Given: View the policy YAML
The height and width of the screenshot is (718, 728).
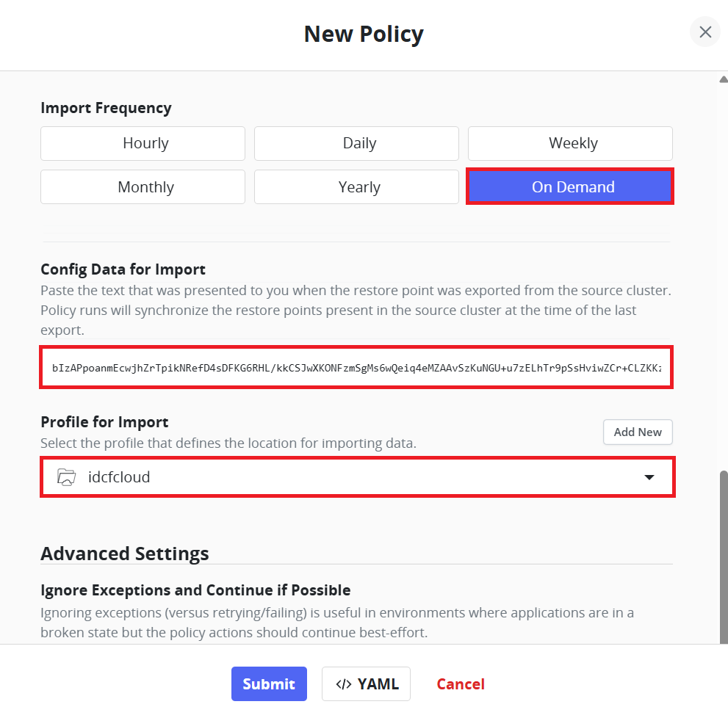Looking at the screenshot, I should [366, 683].
